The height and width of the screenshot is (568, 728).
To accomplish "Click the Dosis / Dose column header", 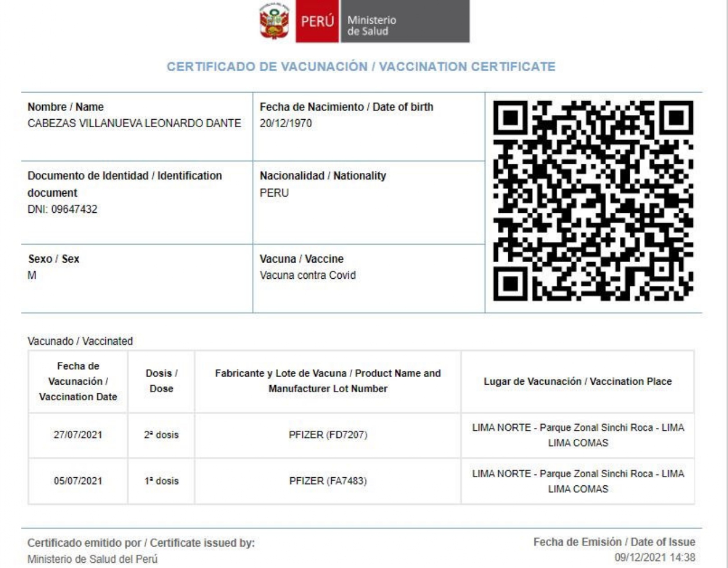I will 161,381.
